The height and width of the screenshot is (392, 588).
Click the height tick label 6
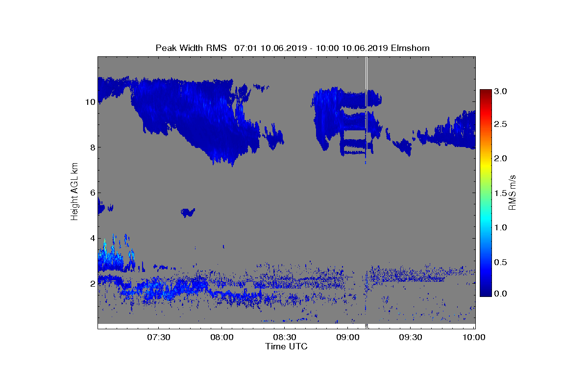(92, 193)
